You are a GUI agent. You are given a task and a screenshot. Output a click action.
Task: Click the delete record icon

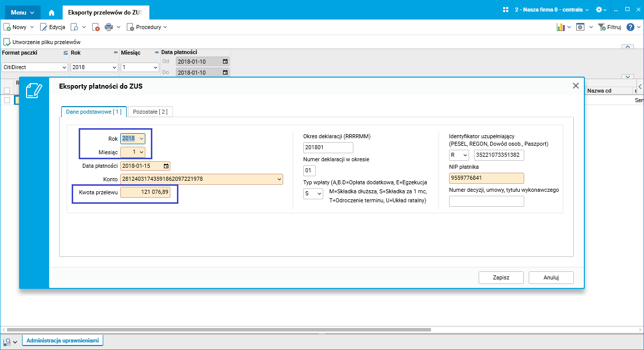(x=96, y=27)
